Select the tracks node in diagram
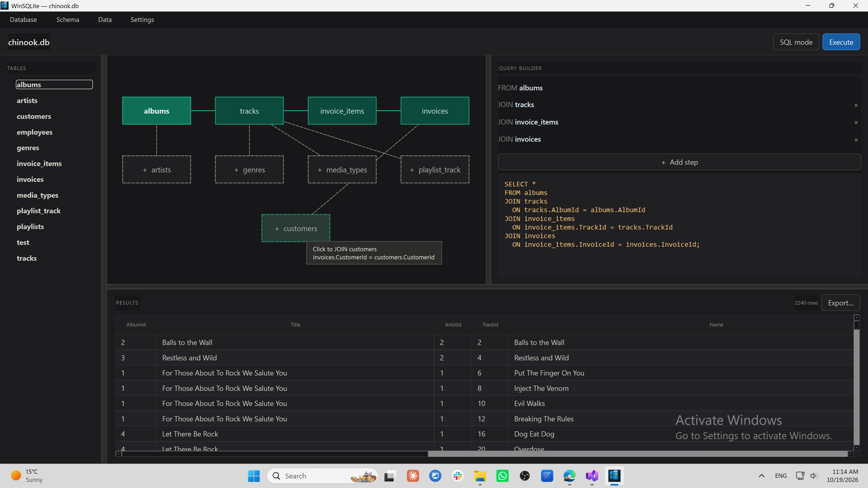This screenshot has width=868, height=488. coord(249,111)
